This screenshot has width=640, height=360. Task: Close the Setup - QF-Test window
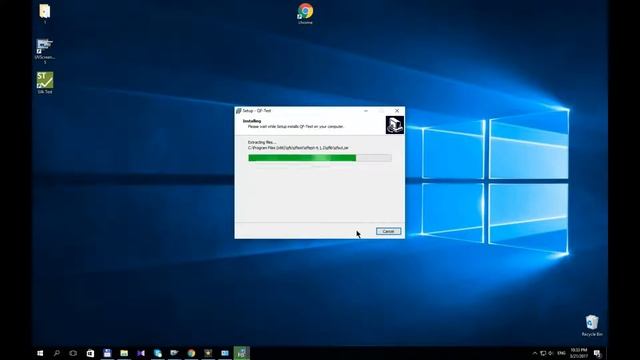tap(397, 111)
